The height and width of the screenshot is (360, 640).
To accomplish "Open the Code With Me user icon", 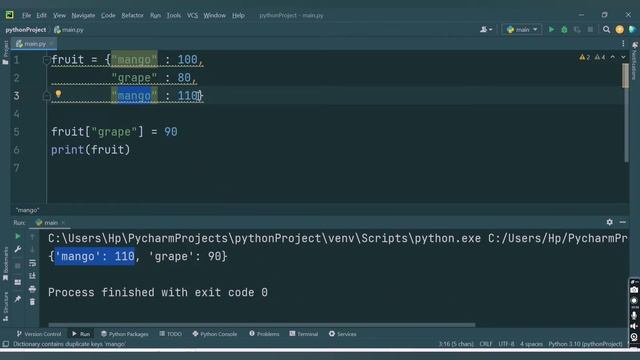I will [x=486, y=29].
